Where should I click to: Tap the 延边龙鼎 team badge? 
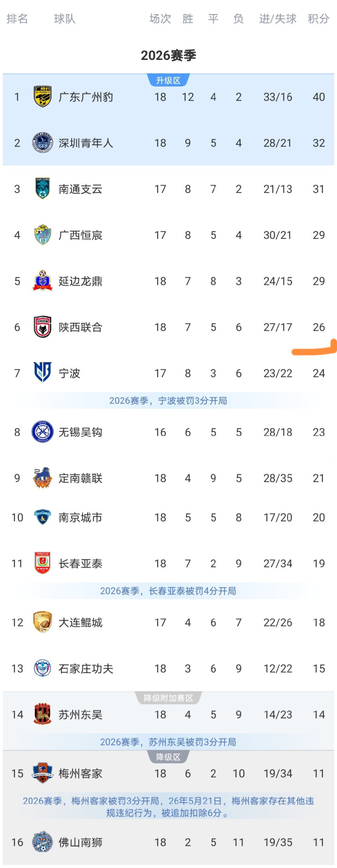43,281
